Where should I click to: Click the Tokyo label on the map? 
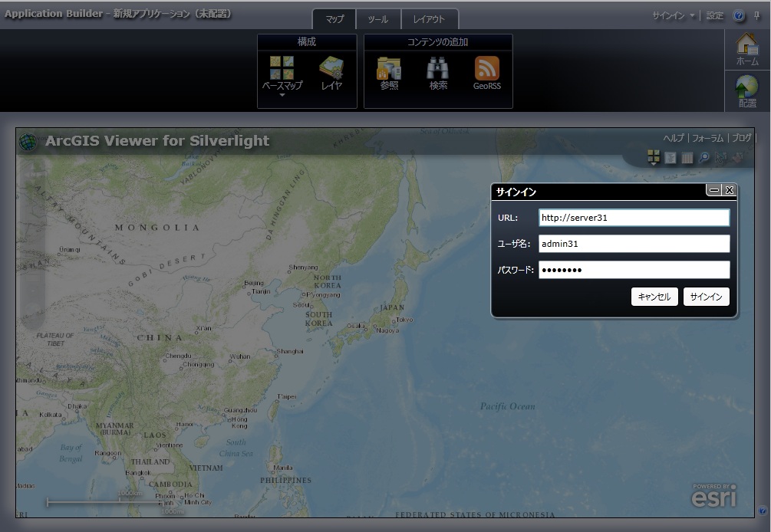(x=404, y=320)
